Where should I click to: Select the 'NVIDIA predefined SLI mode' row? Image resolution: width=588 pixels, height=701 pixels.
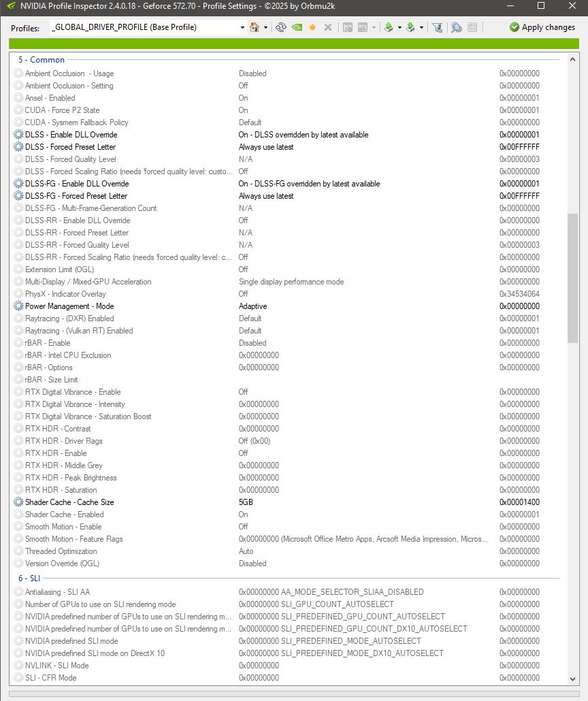pos(287,640)
